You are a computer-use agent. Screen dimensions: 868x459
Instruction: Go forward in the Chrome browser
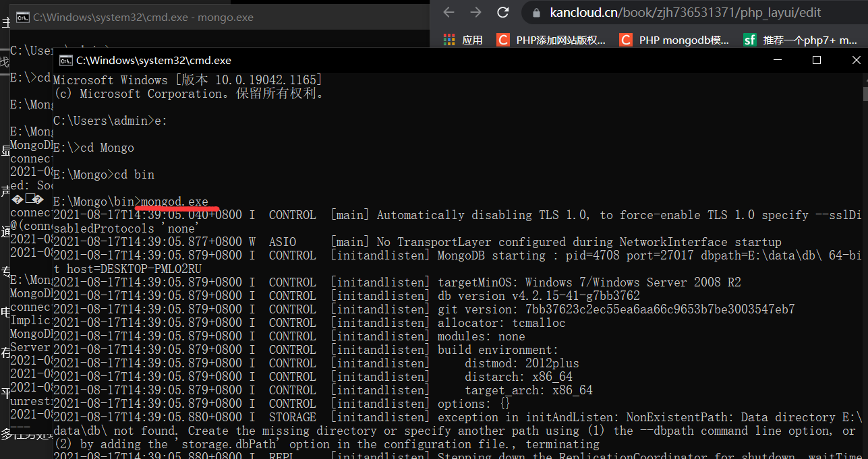476,12
